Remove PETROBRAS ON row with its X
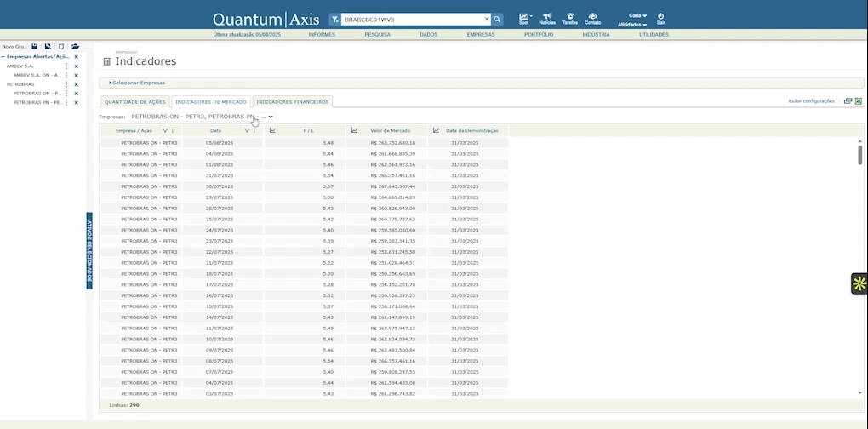868x429 pixels. pyautogui.click(x=77, y=94)
